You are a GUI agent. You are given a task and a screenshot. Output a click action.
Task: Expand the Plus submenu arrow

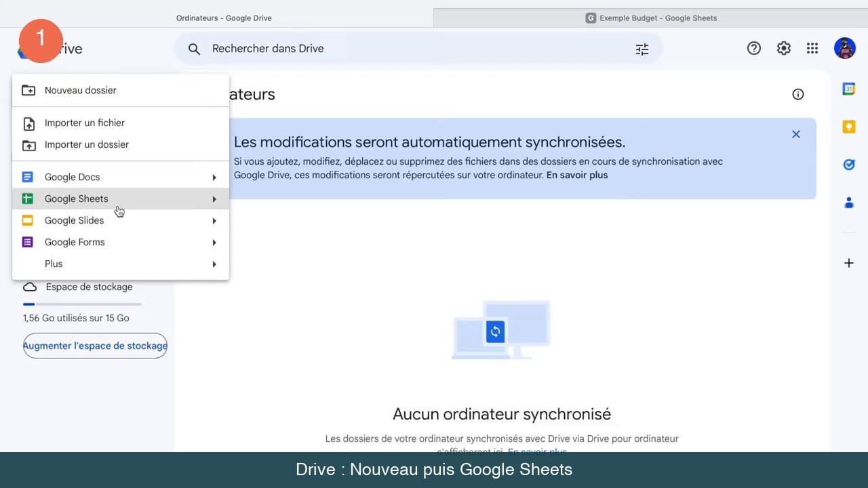(x=214, y=264)
